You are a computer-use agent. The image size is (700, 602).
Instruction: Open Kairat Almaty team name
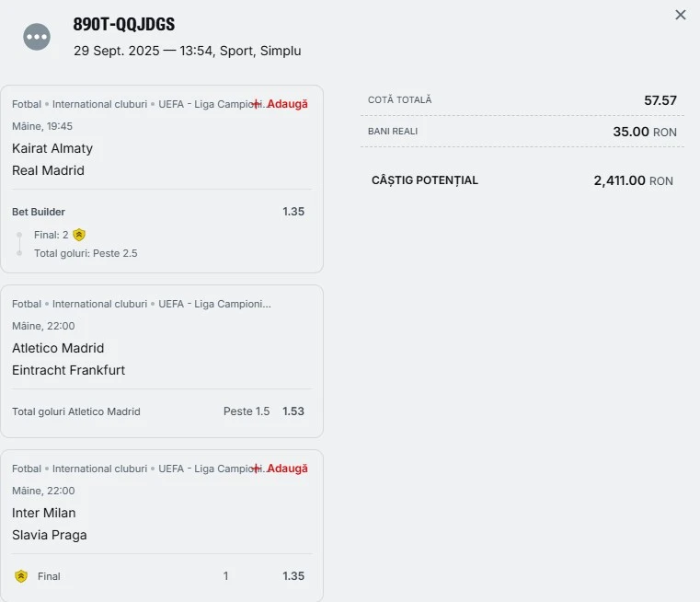52,148
